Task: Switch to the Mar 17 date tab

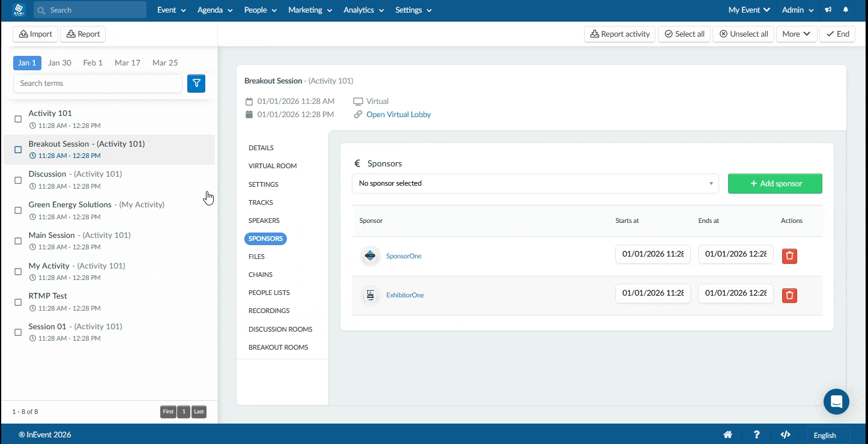Action: coord(127,62)
